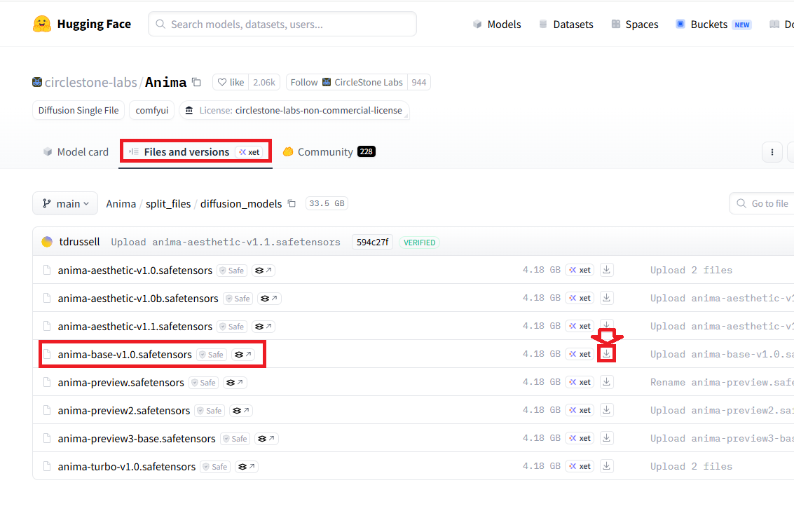Focus the Go to file search box
This screenshot has width=794, height=532.
coord(762,203)
